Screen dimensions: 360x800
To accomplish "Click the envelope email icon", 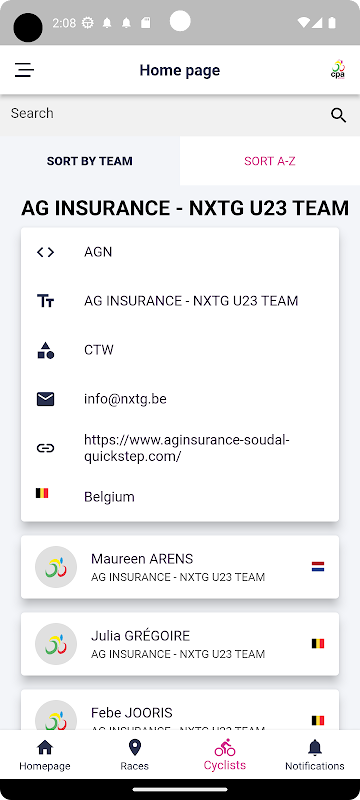I will (x=45, y=399).
